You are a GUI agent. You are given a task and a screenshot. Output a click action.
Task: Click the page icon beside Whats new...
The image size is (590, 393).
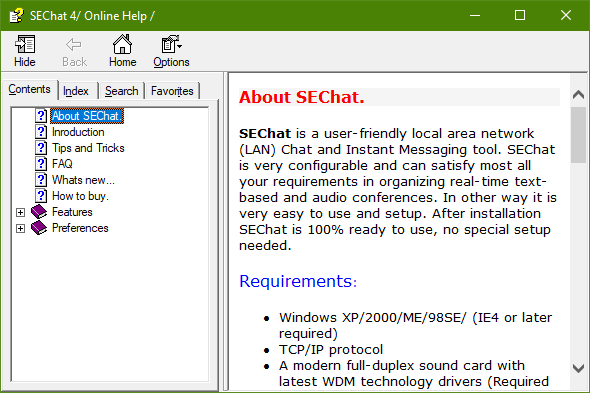(x=41, y=180)
